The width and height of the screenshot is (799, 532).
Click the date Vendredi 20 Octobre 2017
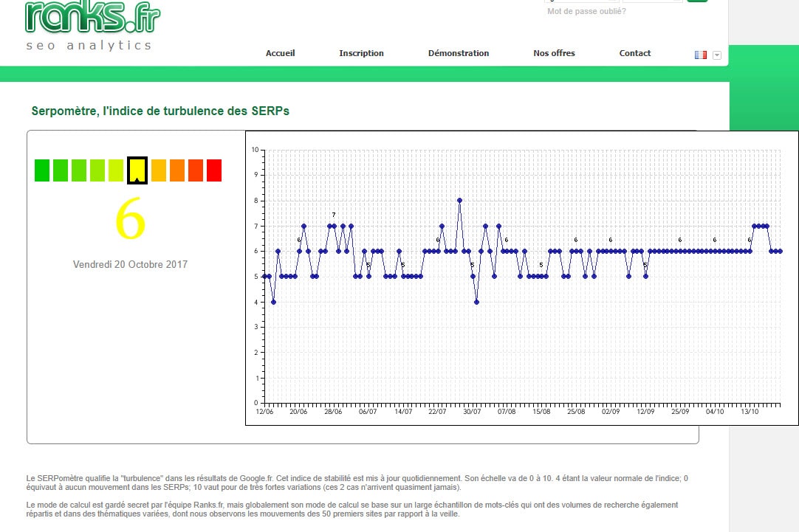pos(130,264)
